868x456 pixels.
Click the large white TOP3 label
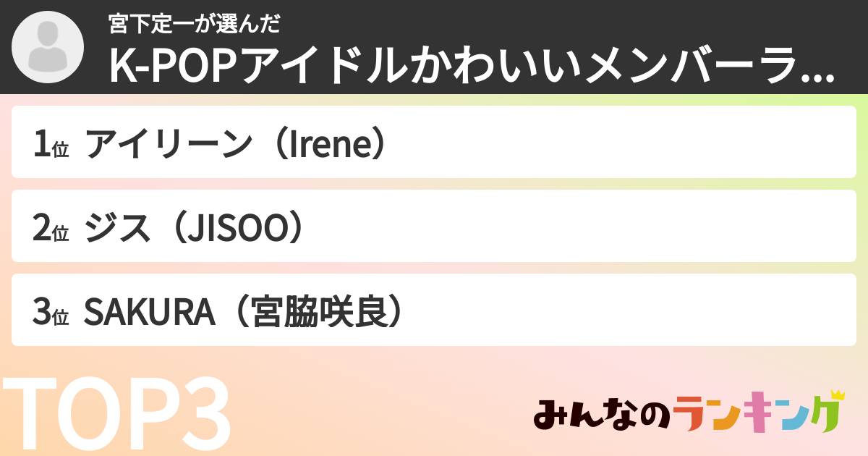tap(117, 415)
